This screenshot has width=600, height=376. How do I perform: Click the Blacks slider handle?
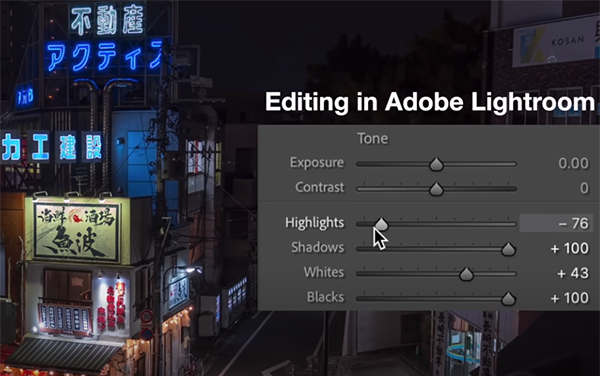point(508,298)
